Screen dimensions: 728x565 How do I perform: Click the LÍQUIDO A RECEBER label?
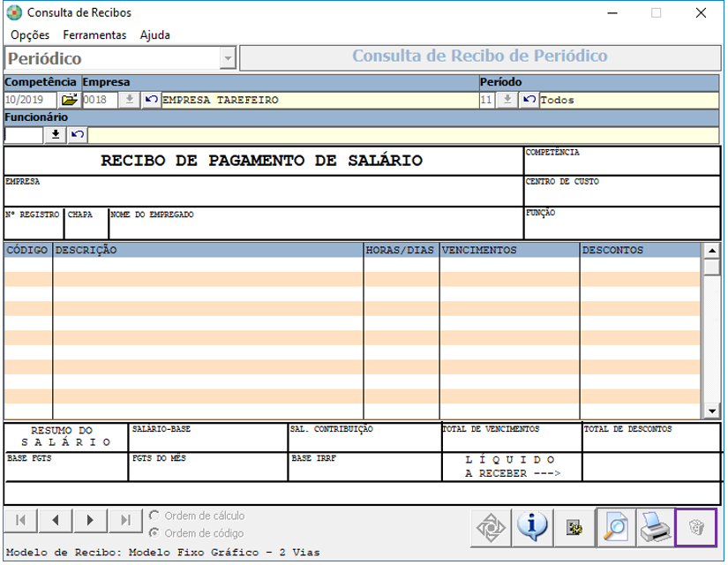coord(512,466)
